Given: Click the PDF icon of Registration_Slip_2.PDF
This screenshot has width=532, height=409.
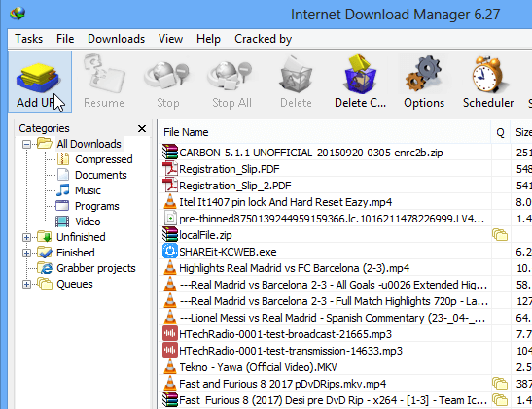Looking at the screenshot, I should [x=170, y=186].
